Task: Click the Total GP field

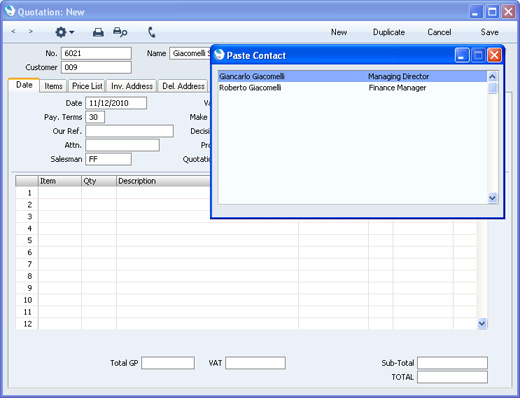Action: pos(168,363)
